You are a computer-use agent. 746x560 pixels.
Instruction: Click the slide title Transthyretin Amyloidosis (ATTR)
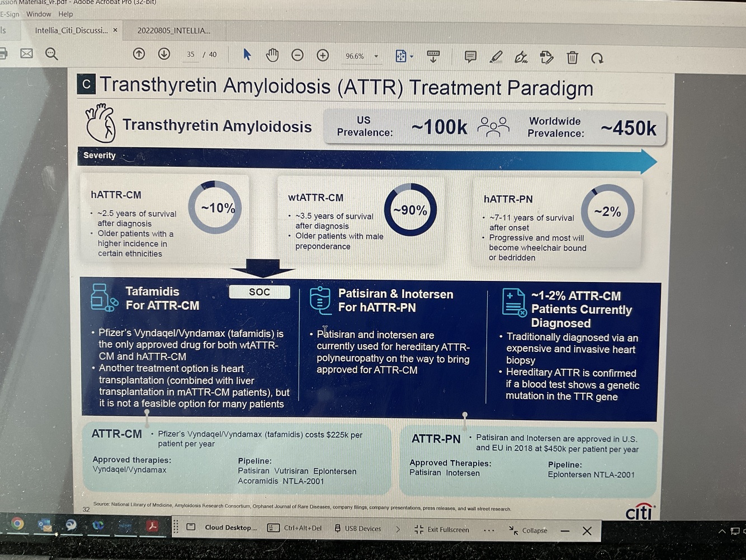[x=346, y=87]
